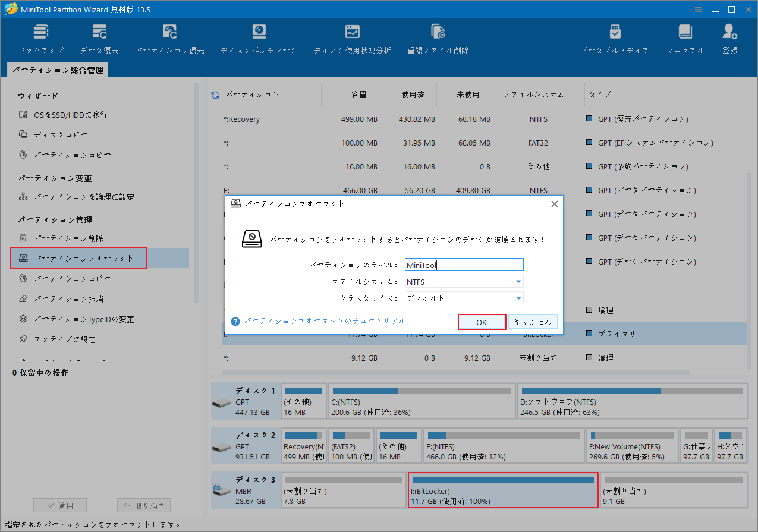Select the I:(BitLocker) partition block
Image resolution: width=758 pixels, height=532 pixels.
pos(503,490)
